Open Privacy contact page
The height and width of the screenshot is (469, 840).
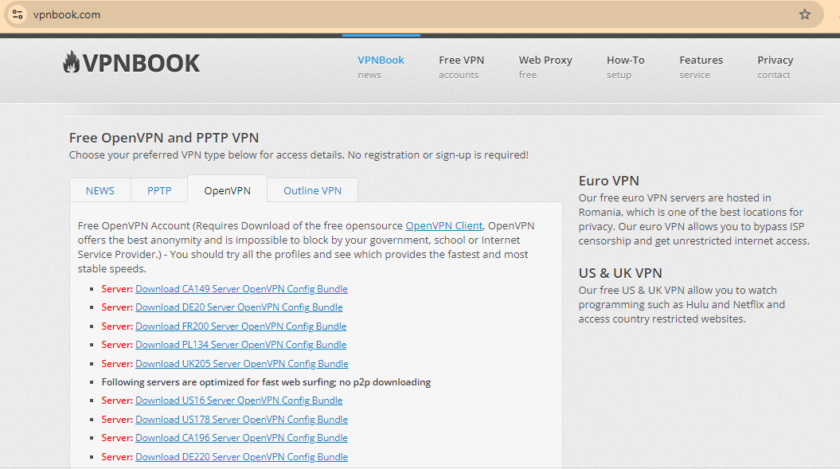tap(775, 66)
